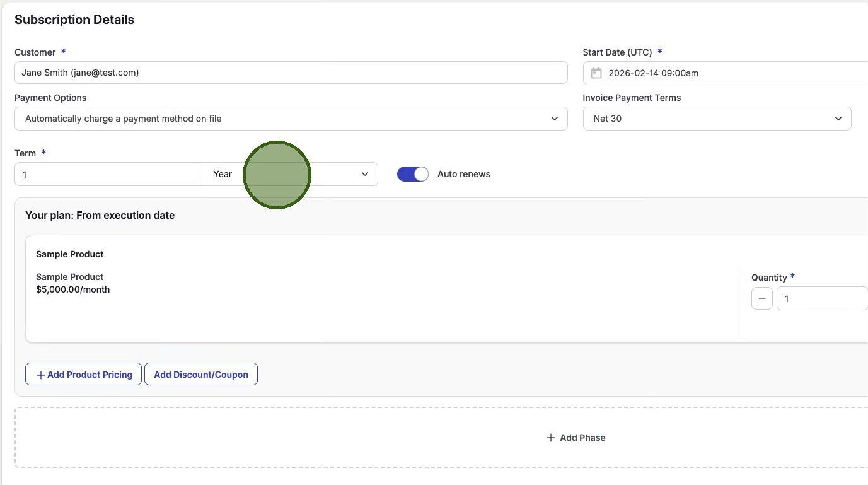Click the chevron arrow in Invoice Payment Terms
868x485 pixels.
coord(838,119)
